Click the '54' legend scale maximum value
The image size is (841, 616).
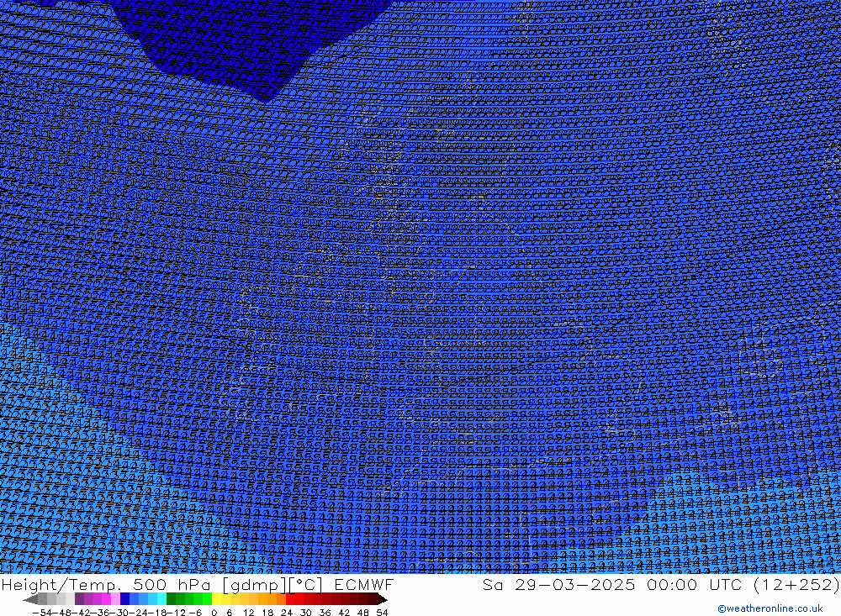[x=382, y=613]
